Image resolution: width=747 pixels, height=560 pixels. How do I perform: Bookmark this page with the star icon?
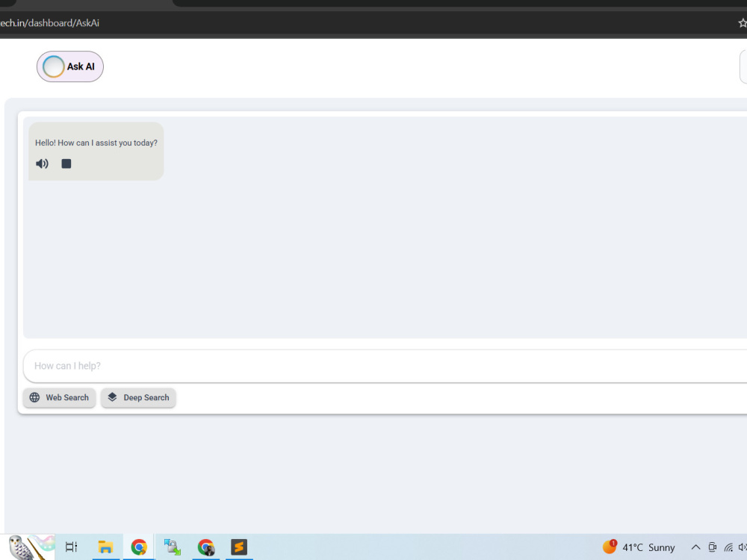coord(743,23)
